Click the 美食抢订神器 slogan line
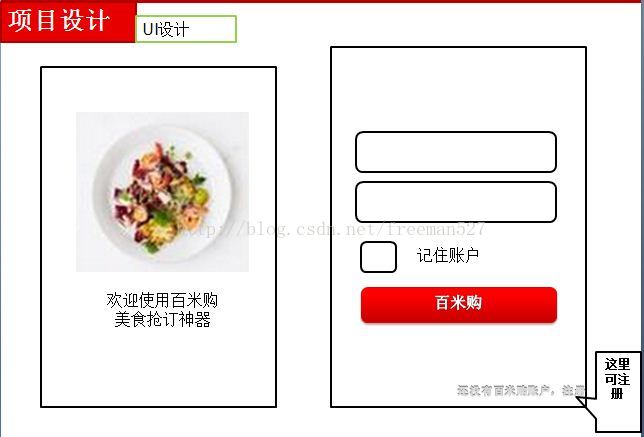 pos(162,319)
